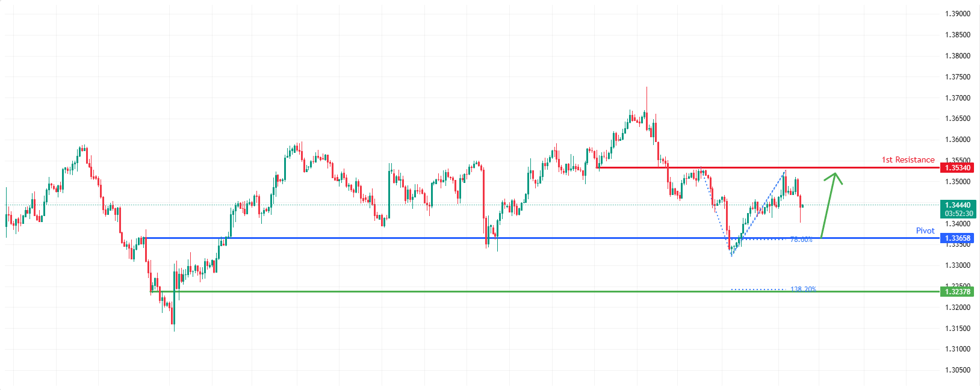This screenshot has height=390, width=980.
Task: Click the lowest candle wick on the chart
Action: (174, 328)
